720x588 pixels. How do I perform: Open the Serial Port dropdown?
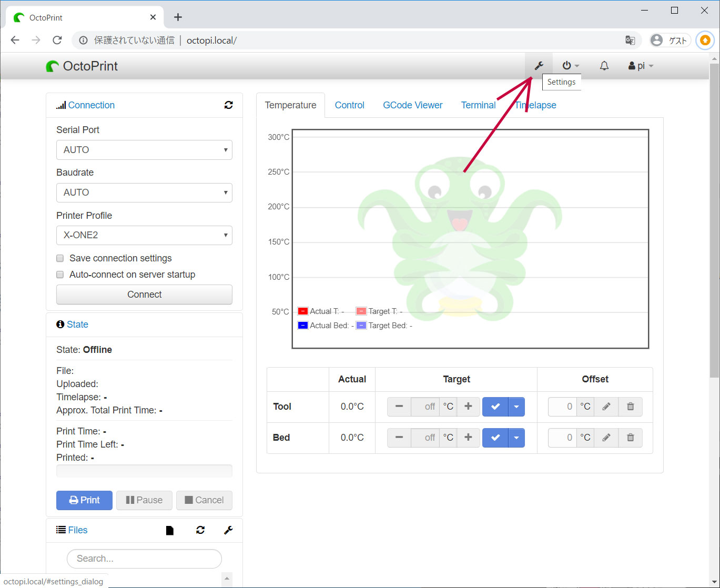tap(144, 150)
